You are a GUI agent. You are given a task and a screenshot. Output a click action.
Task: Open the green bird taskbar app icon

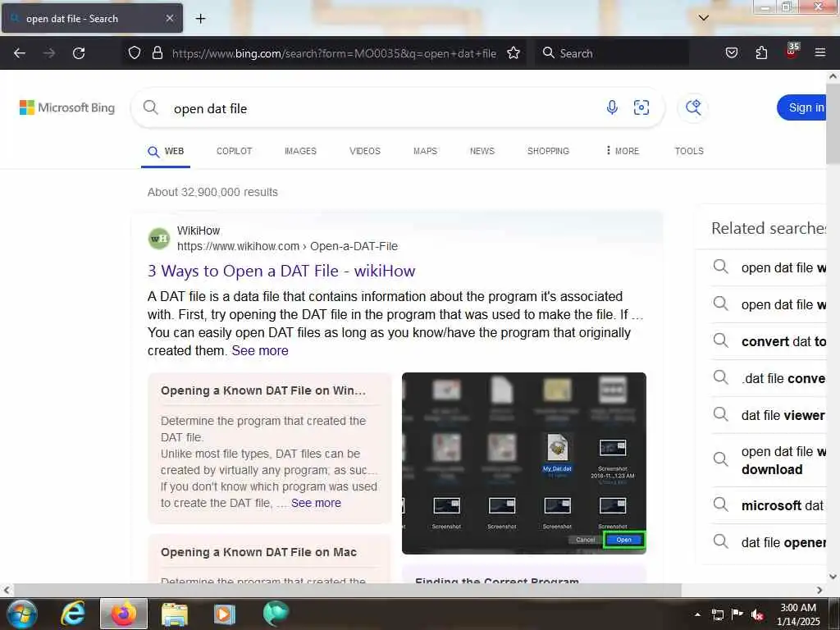[x=276, y=614]
